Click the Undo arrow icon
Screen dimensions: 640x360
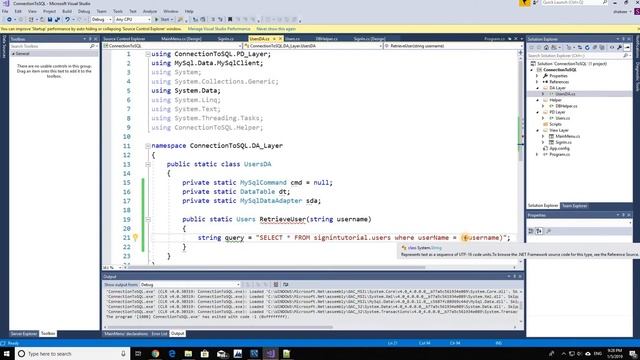(67, 20)
